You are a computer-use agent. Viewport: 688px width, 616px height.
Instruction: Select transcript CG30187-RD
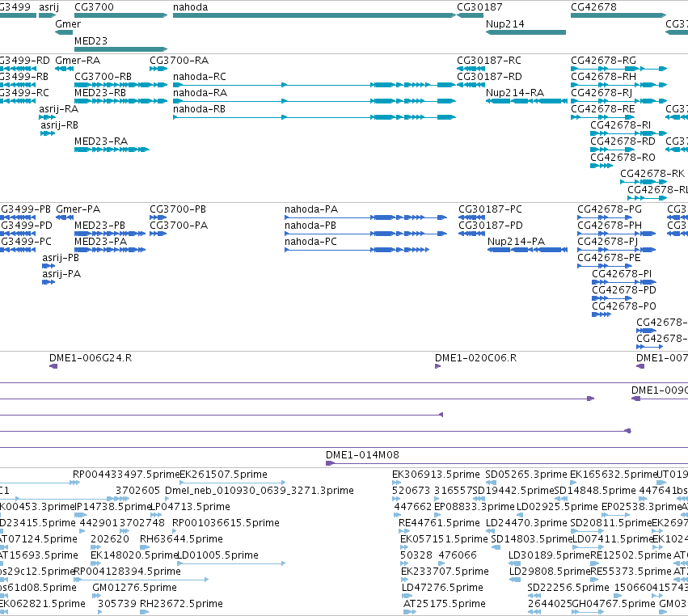[471, 85]
